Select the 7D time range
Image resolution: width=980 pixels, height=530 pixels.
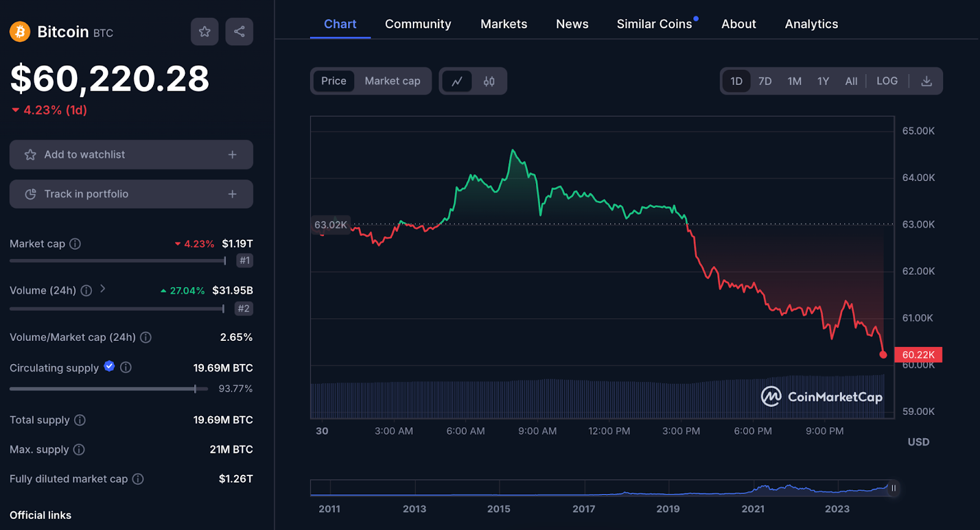pos(765,81)
